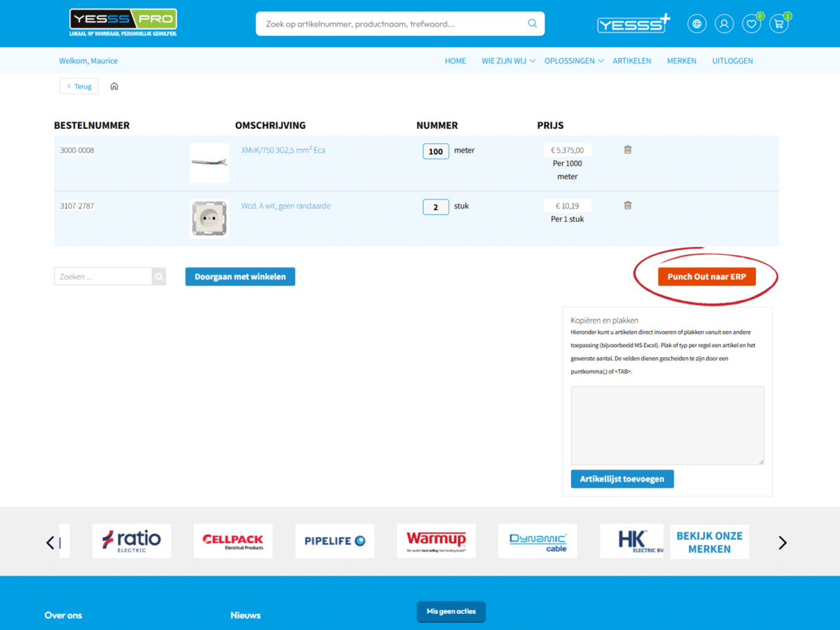Click the XMvK cable product thumbnail
Image resolution: width=840 pixels, height=630 pixels.
[x=209, y=163]
